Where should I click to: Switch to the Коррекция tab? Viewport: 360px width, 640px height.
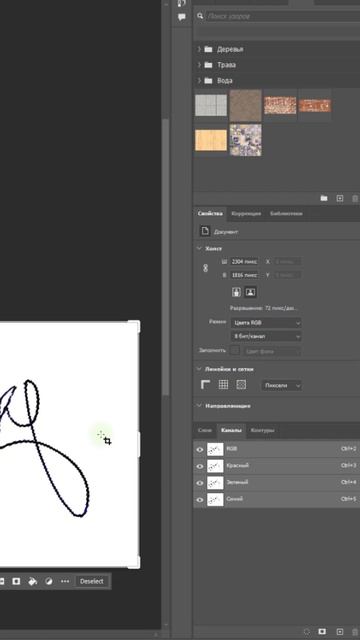click(x=246, y=213)
